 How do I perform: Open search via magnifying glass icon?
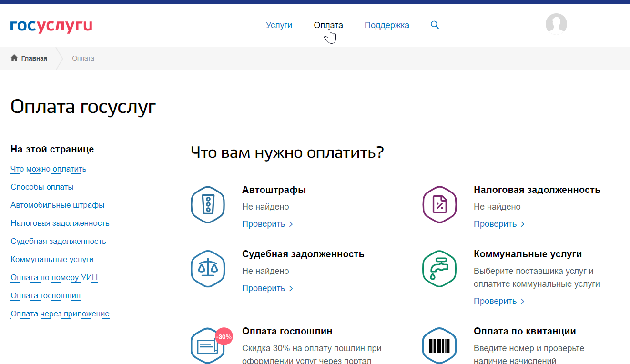coord(435,25)
